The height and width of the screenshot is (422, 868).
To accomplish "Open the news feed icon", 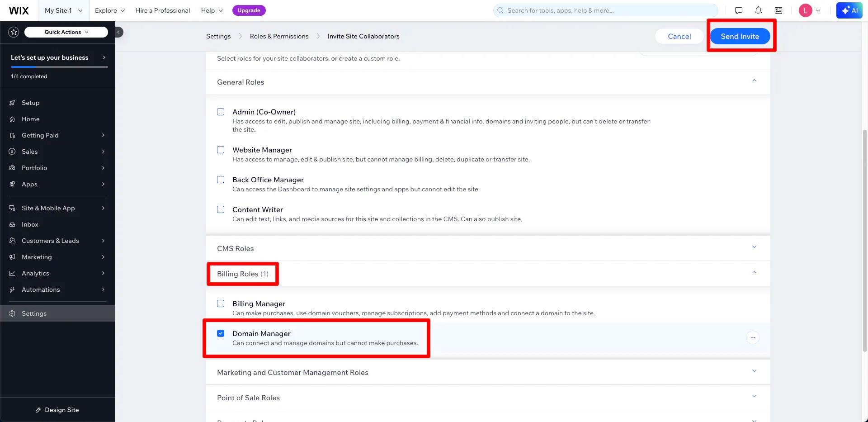I will pos(778,10).
